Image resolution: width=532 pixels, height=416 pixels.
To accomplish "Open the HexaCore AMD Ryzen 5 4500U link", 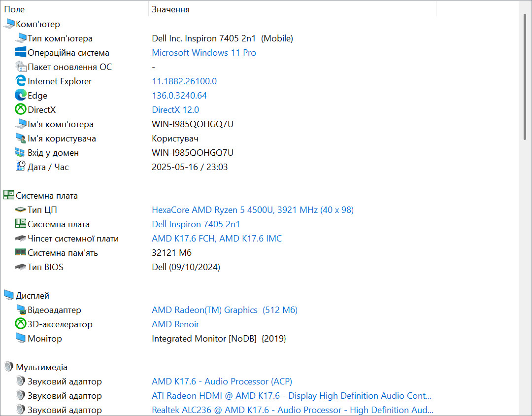I will (253, 210).
